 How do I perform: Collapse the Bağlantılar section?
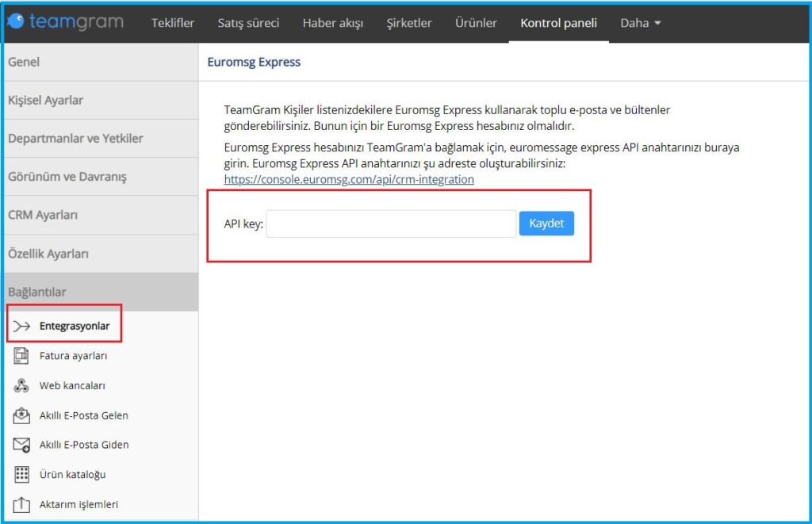pyautogui.click(x=101, y=292)
